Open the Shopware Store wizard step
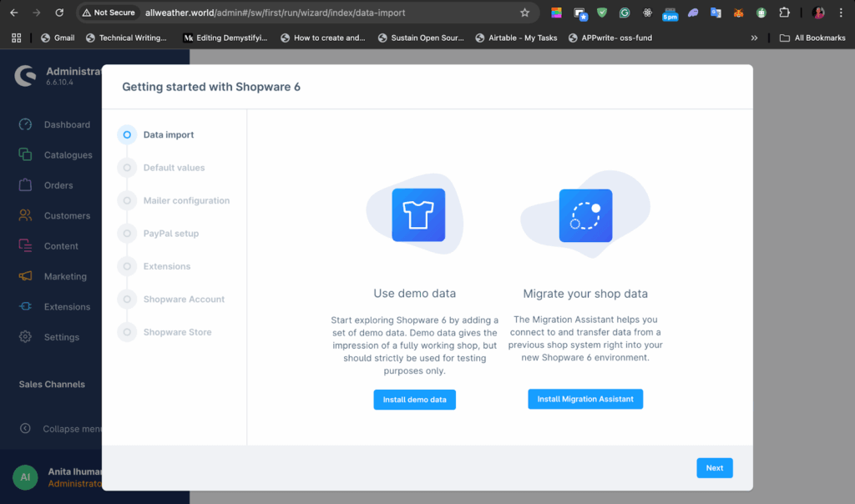Screen dimensions: 855x504 point(164,332)
